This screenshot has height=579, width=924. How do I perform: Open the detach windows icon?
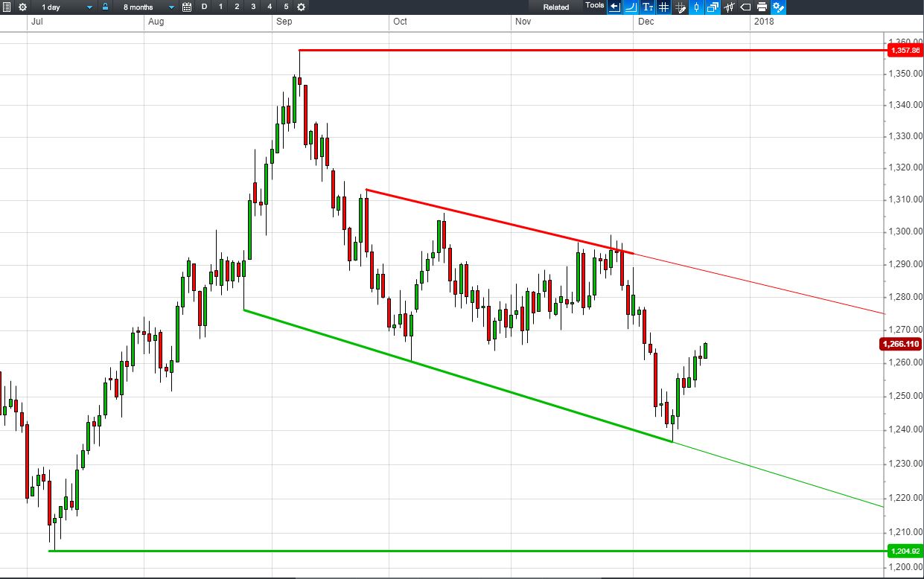pos(713,7)
